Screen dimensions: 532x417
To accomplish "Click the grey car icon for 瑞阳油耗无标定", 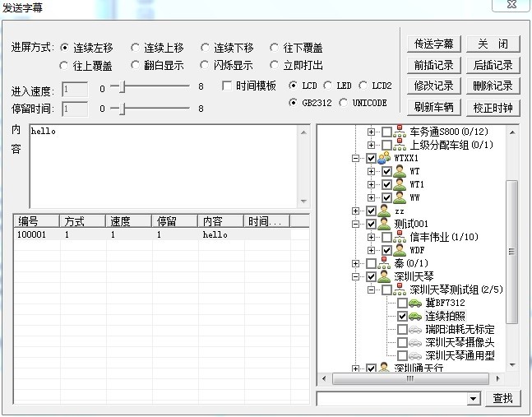I will click(414, 329).
